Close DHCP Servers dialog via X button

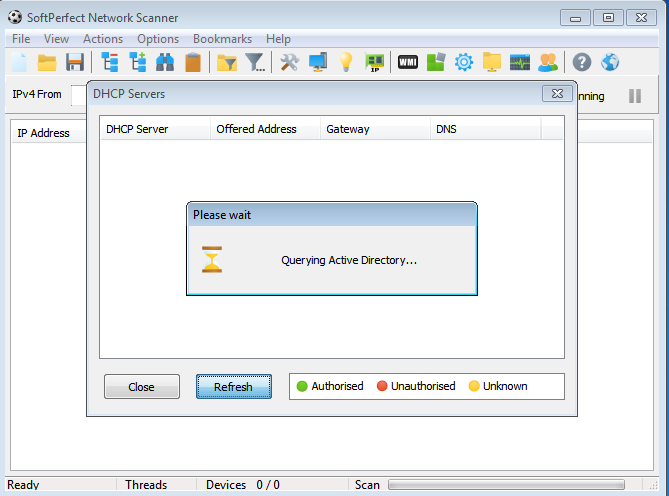(557, 94)
